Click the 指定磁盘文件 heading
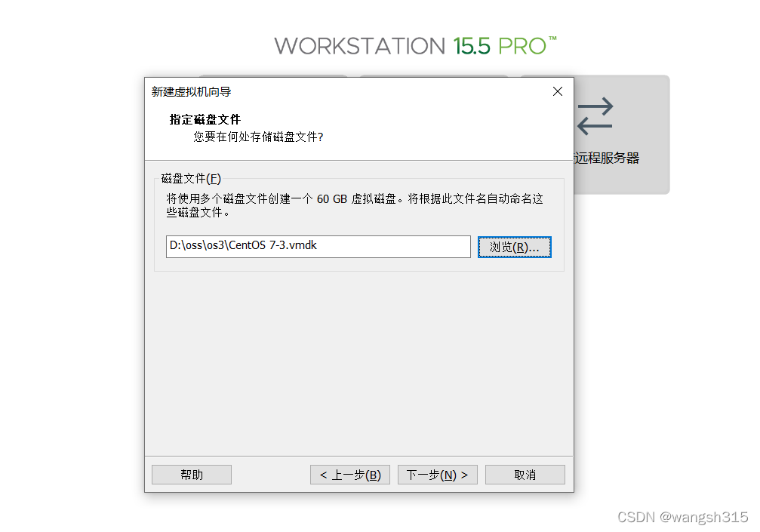 pos(205,120)
